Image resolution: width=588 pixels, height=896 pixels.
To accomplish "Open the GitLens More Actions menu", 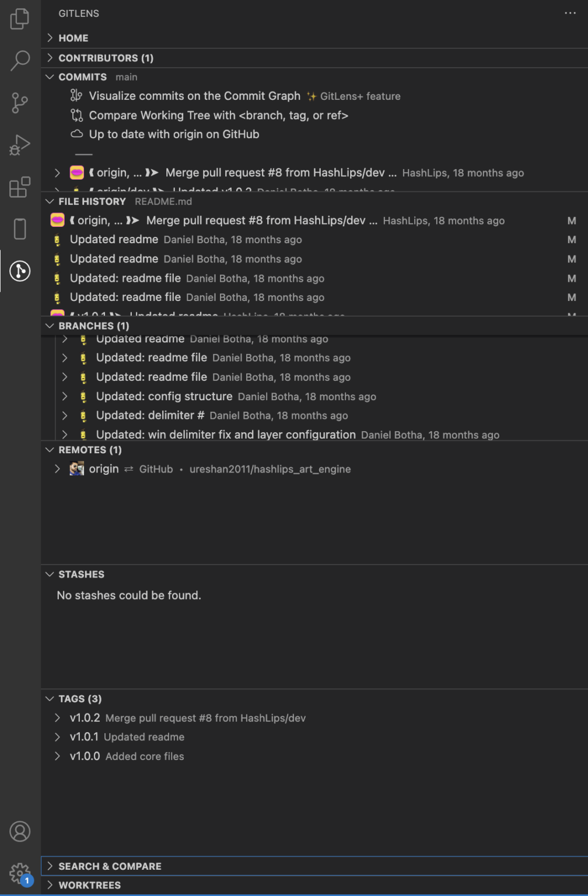I will [570, 13].
